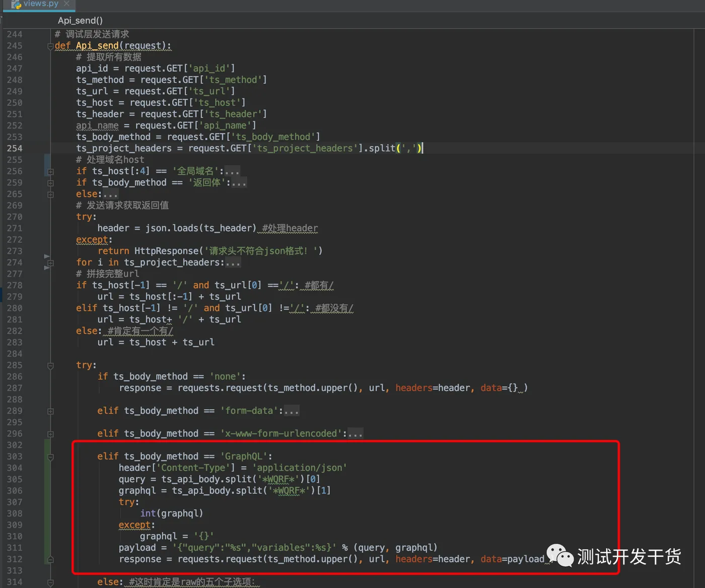Image resolution: width=705 pixels, height=588 pixels.
Task: Expand the x-www-form-urlencoded branch gutter marker line 296
Action: point(50,434)
